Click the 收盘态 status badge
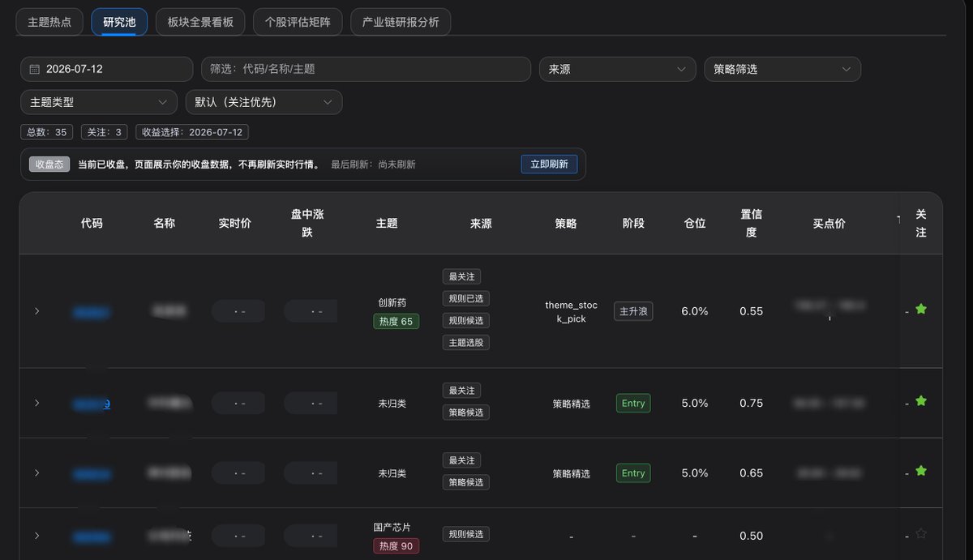Image resolution: width=973 pixels, height=560 pixels. click(x=50, y=164)
